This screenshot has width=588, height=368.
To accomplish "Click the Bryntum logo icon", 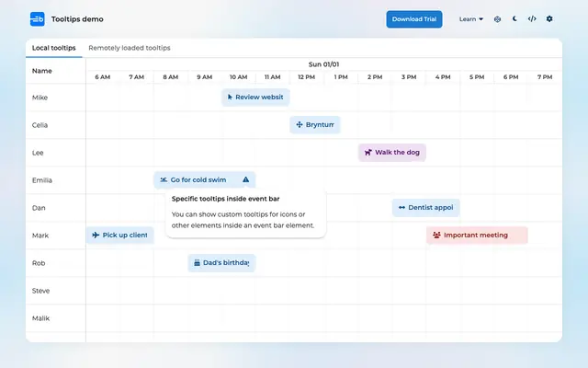I will [x=37, y=19].
